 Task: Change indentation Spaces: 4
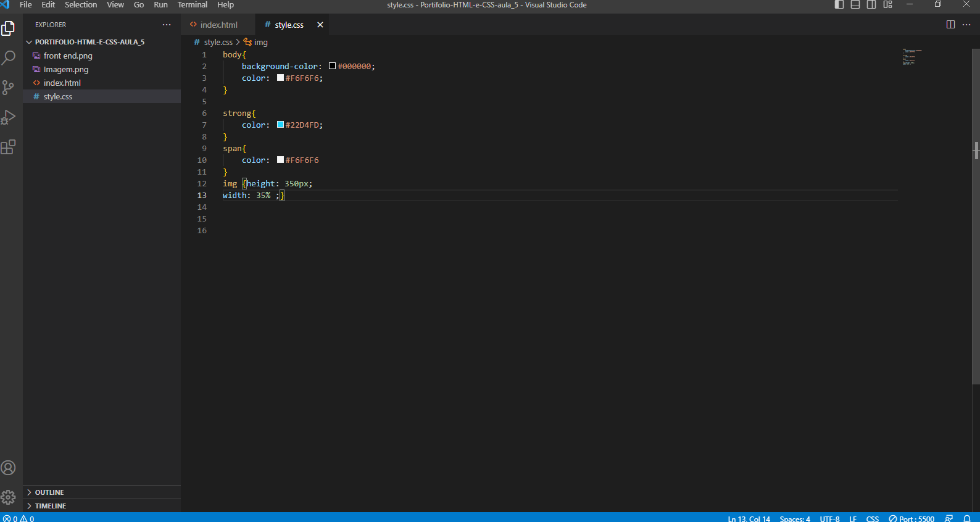795,518
